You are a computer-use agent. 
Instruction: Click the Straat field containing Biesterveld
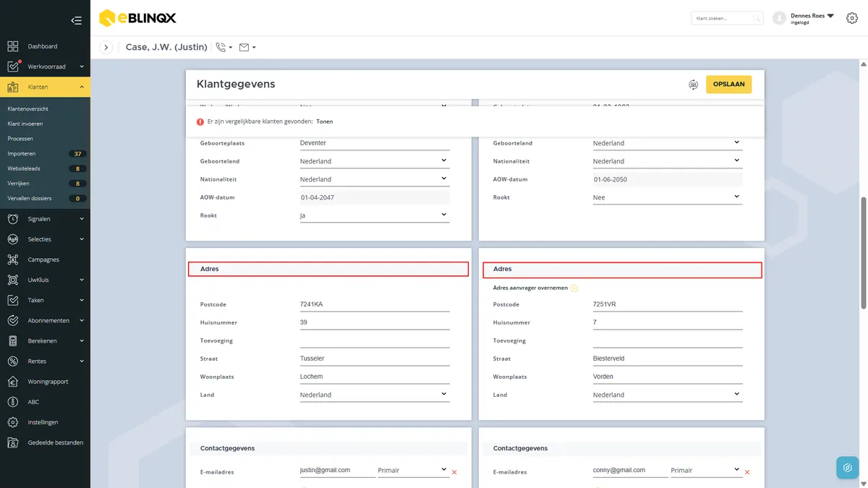[668, 359]
